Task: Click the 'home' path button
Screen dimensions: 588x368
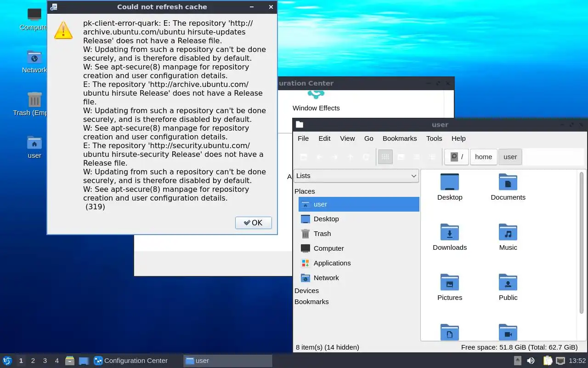Action: coord(483,157)
